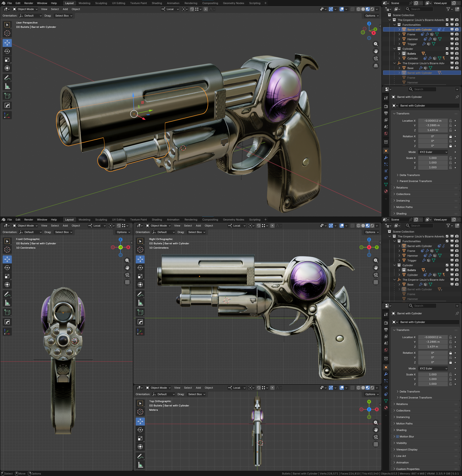Screen dimensions: 462x476
Task: Open the Render menu in top menu bar
Action: 29,3
